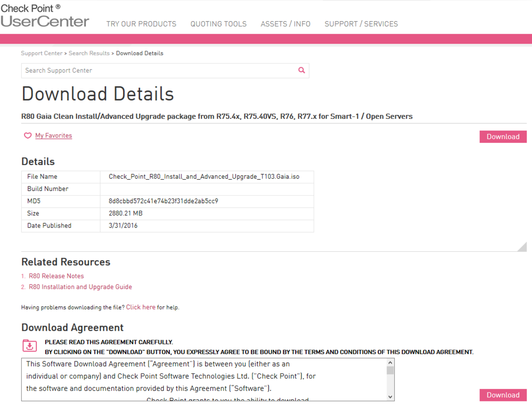Screen dimensions: 532x405
Task: Click the MD5 label cell
Action: pyautogui.click(x=61, y=201)
